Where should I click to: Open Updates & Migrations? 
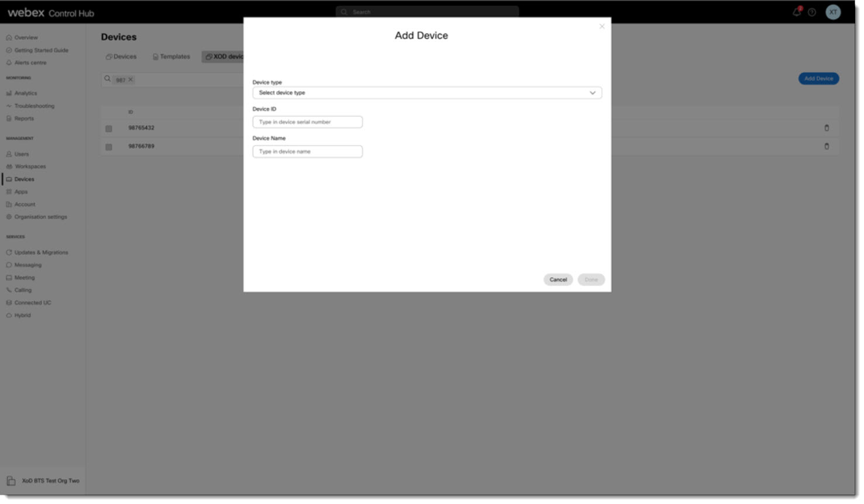coord(37,253)
